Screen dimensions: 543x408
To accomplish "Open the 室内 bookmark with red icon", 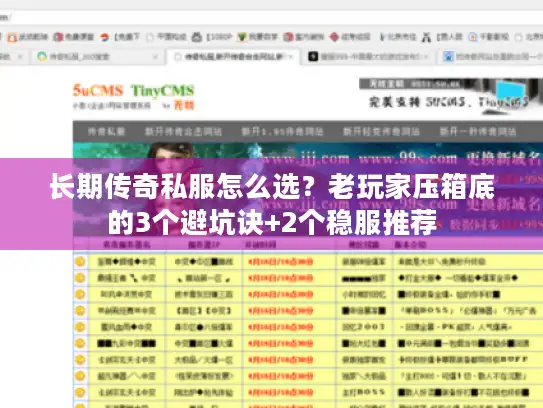I will (x=304, y=37).
